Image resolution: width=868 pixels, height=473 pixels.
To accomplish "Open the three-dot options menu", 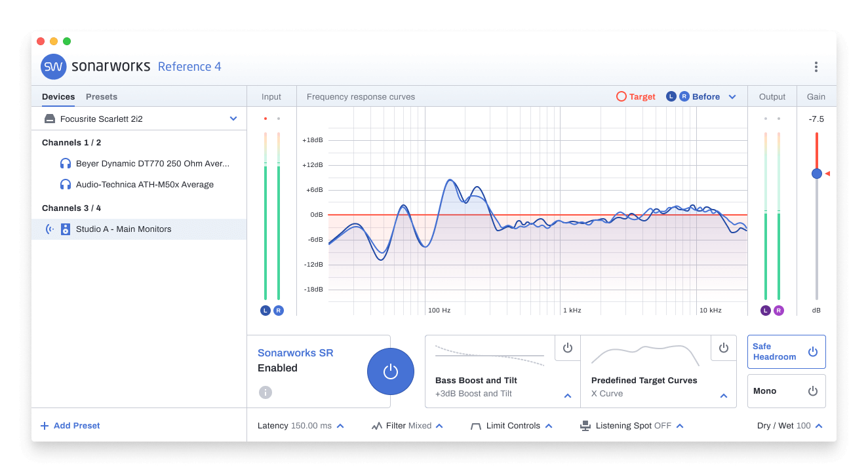I will pos(816,67).
